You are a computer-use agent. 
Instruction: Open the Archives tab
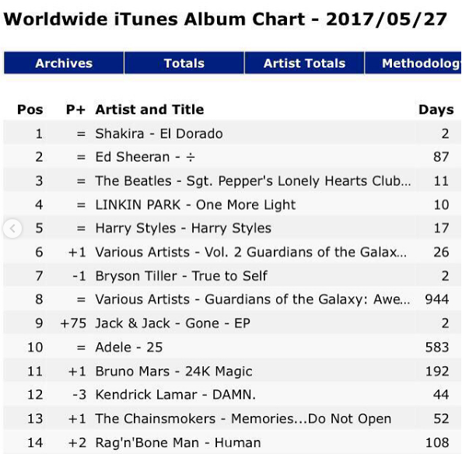click(x=64, y=64)
